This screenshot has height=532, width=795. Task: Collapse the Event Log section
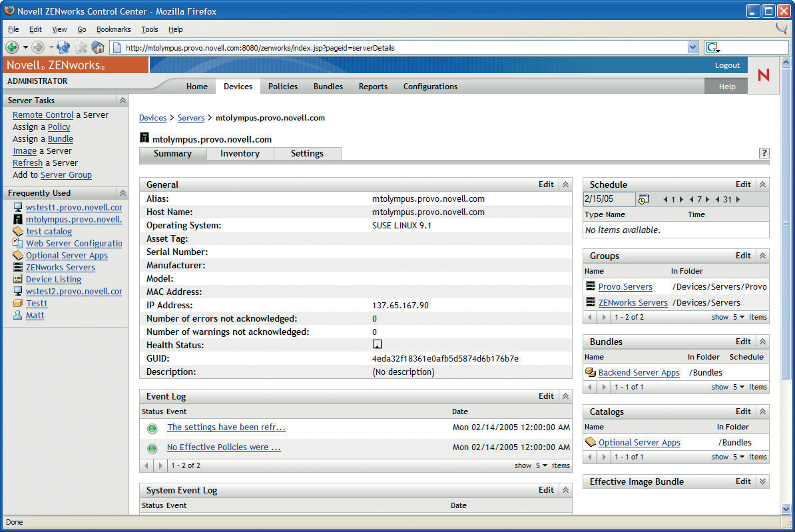tap(565, 396)
